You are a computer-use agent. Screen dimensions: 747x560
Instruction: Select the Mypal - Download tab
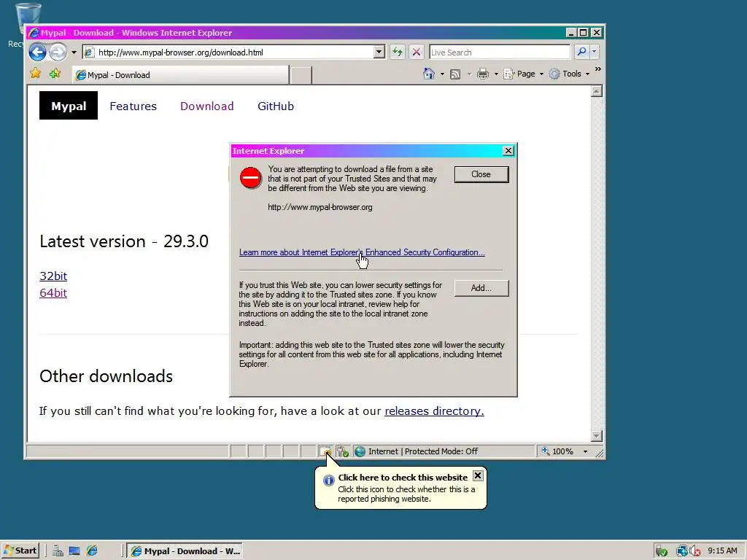click(181, 75)
